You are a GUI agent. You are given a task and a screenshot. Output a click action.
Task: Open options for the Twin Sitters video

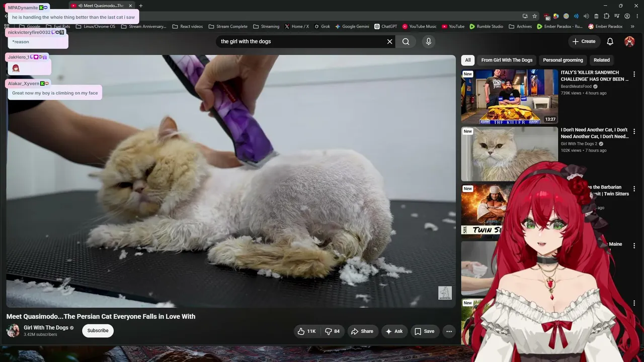[634, 189]
